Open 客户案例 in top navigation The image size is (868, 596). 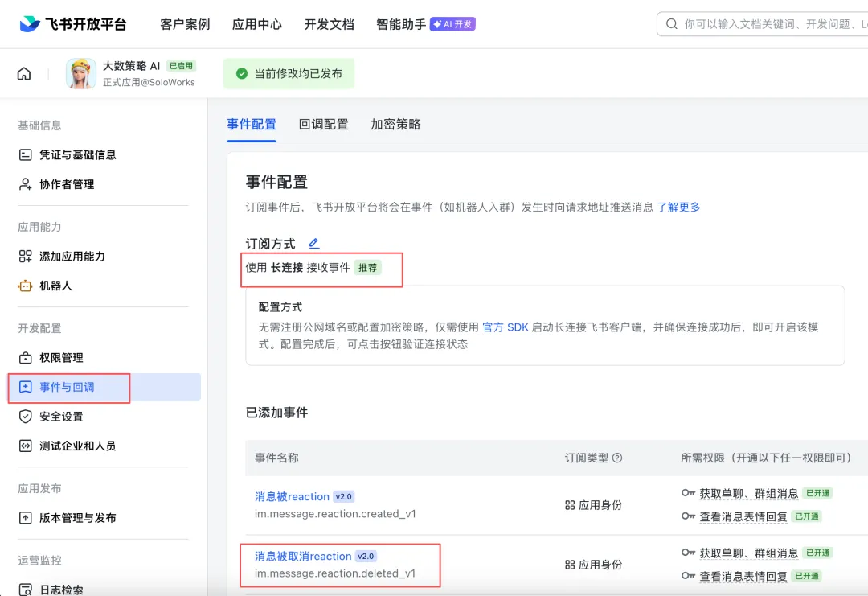185,24
